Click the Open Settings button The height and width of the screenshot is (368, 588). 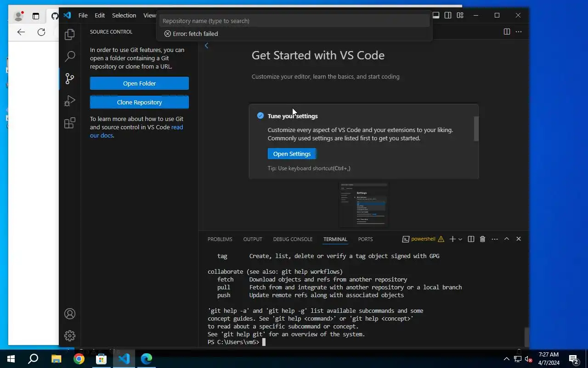(x=292, y=154)
